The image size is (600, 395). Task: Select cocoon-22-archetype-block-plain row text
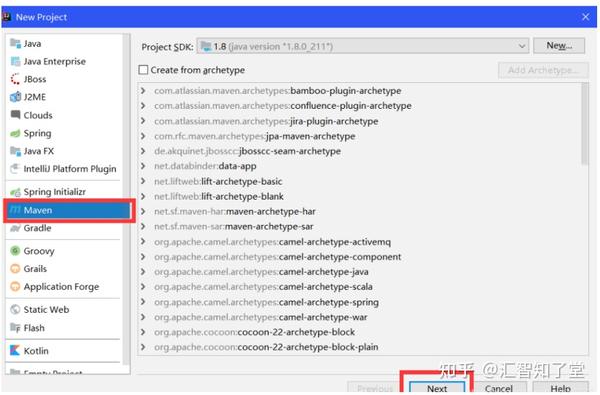coord(266,347)
